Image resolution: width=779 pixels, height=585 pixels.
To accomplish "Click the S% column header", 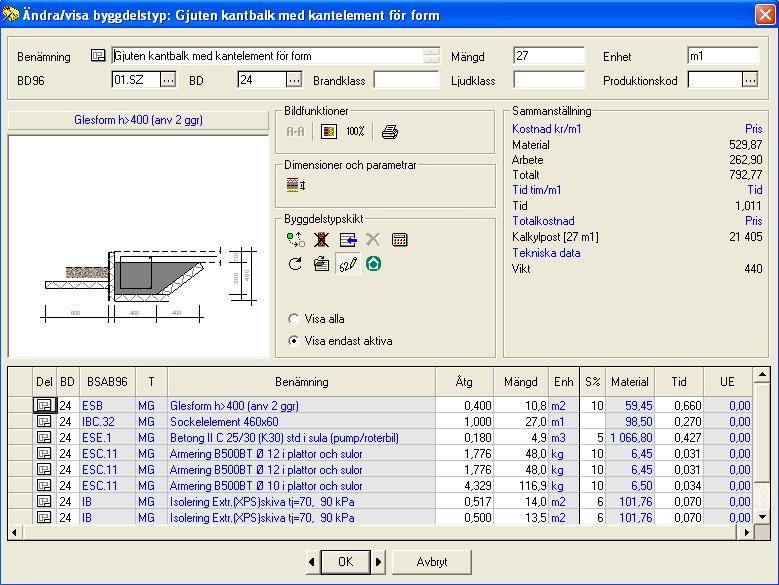I will click(x=592, y=381).
